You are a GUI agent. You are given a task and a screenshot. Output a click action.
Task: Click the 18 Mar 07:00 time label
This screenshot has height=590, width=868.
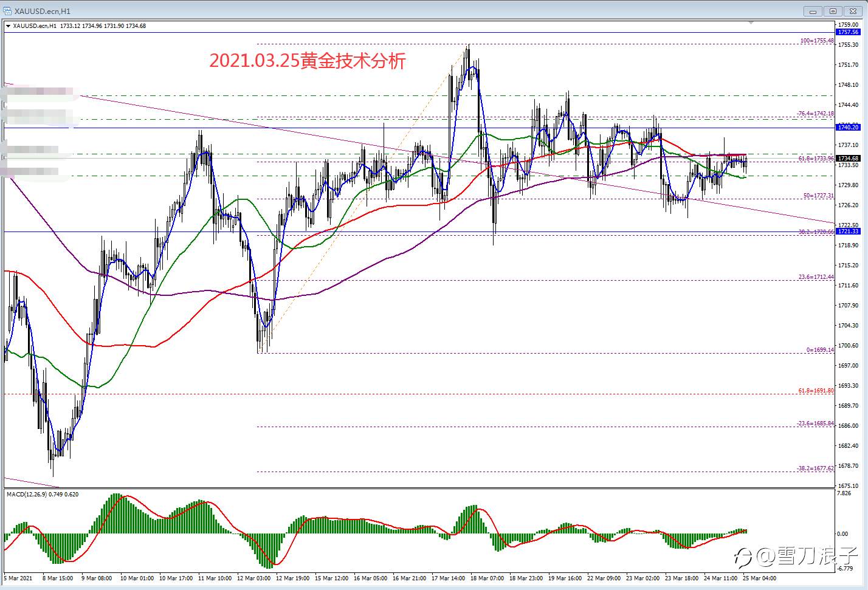(x=487, y=578)
